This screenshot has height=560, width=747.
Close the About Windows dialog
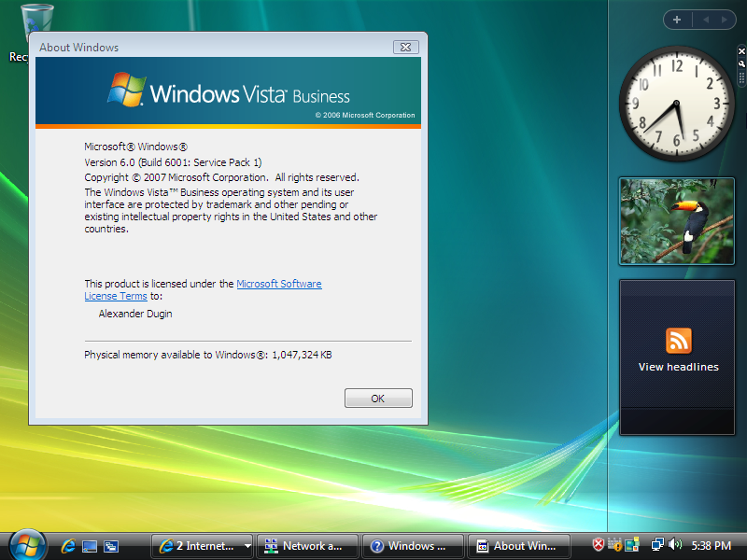pos(406,48)
